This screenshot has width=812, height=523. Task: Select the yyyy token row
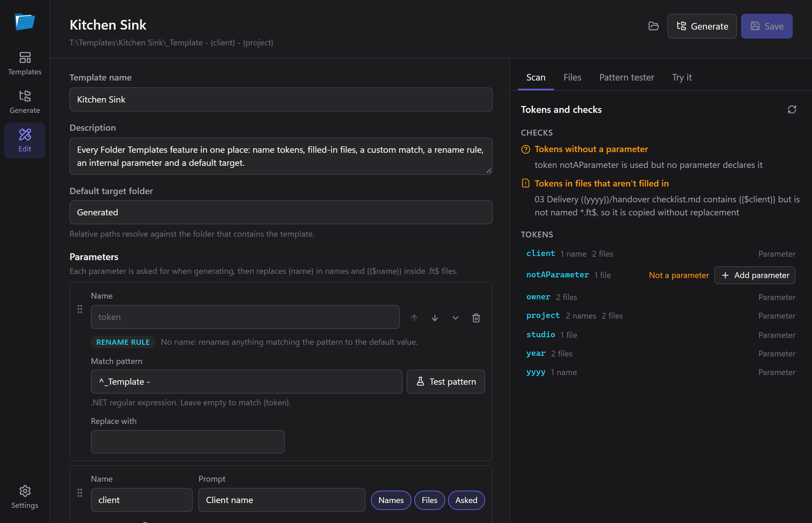point(661,372)
